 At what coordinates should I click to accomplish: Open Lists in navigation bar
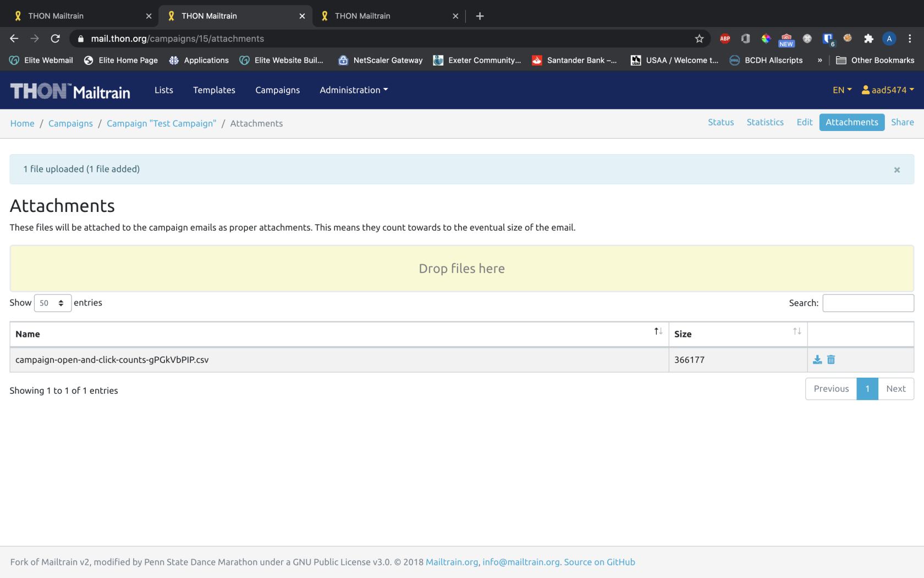point(164,90)
